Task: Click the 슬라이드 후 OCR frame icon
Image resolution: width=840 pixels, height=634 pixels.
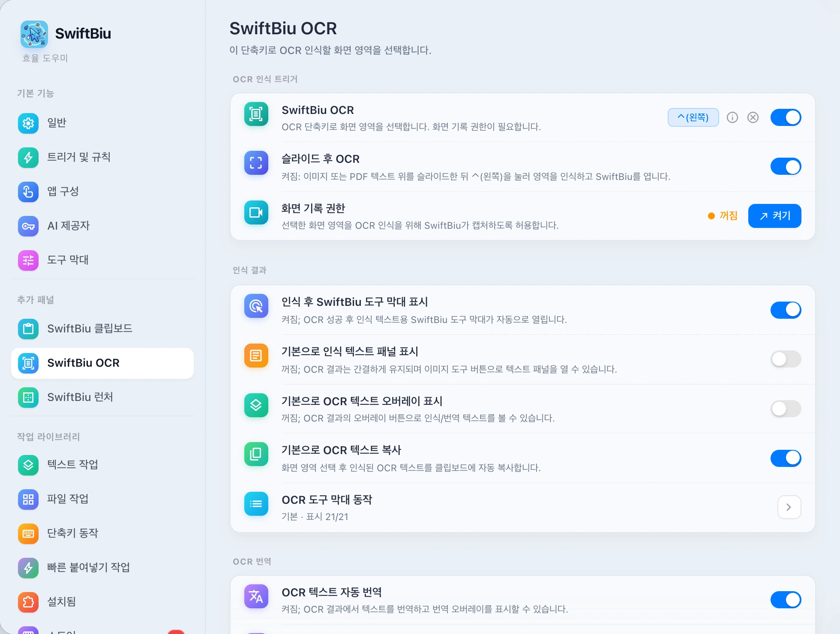Action: (256, 163)
